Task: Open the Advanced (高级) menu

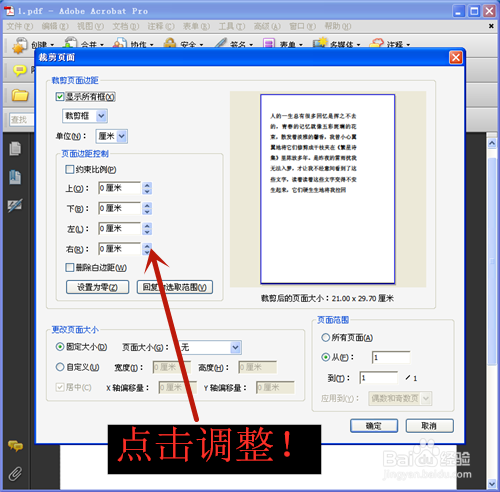Action: coord(267,26)
